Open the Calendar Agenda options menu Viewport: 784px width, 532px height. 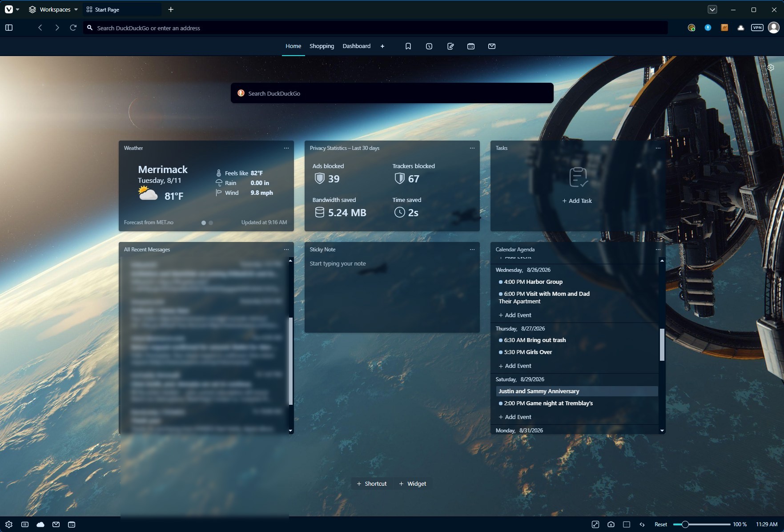[x=658, y=250]
